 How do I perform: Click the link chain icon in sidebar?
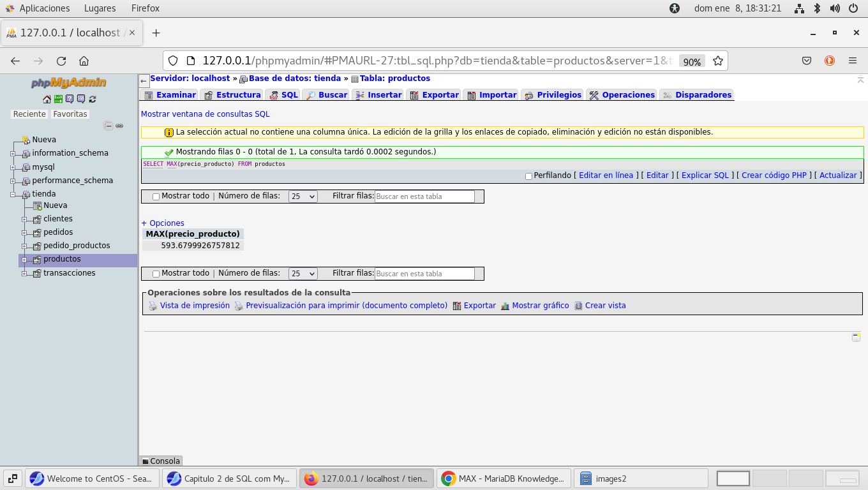point(119,126)
